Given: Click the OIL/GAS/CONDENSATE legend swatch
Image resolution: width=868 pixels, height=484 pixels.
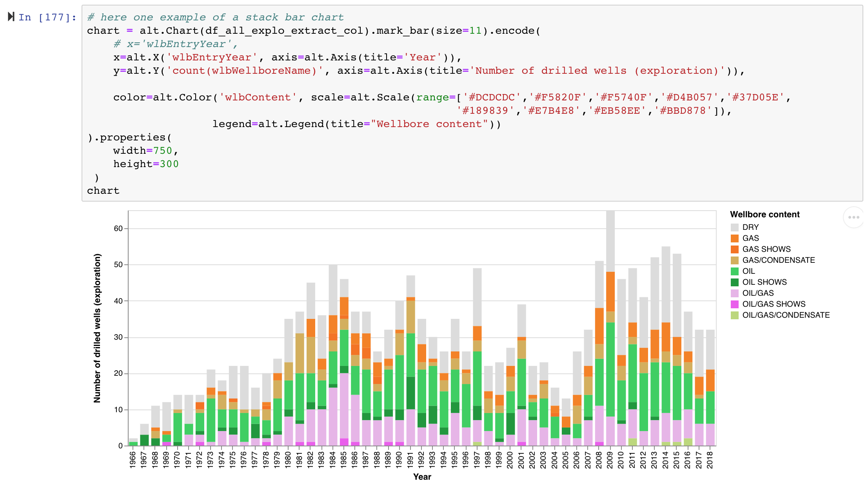Looking at the screenshot, I should pos(734,315).
